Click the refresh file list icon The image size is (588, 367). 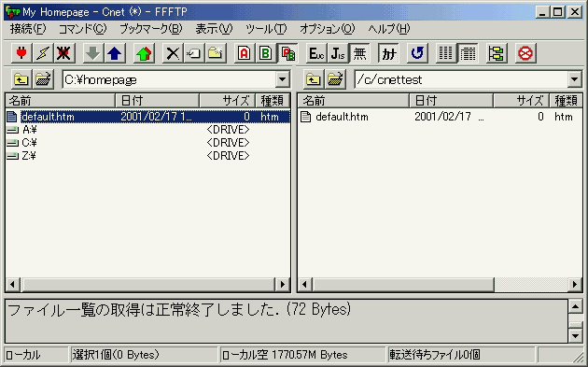417,53
